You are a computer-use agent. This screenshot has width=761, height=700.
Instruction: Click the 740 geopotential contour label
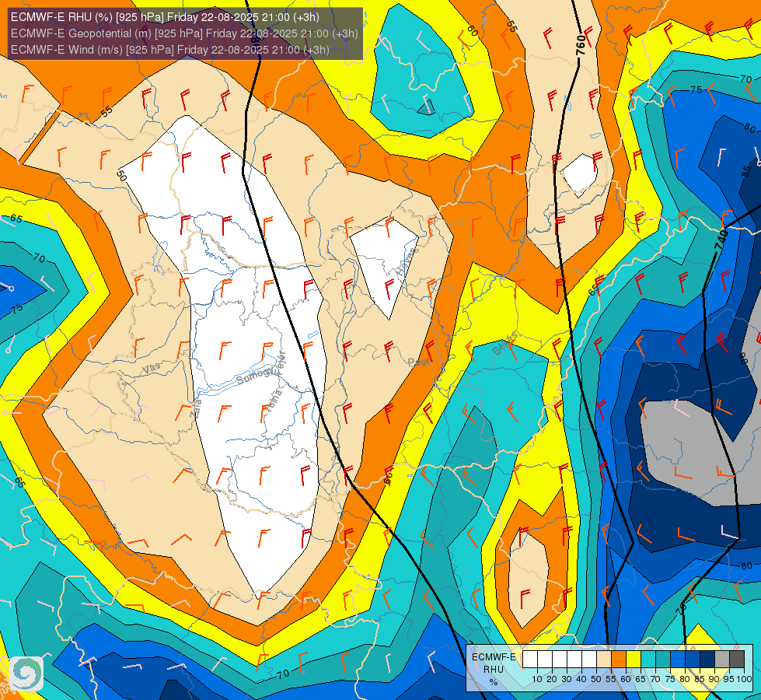721,240
